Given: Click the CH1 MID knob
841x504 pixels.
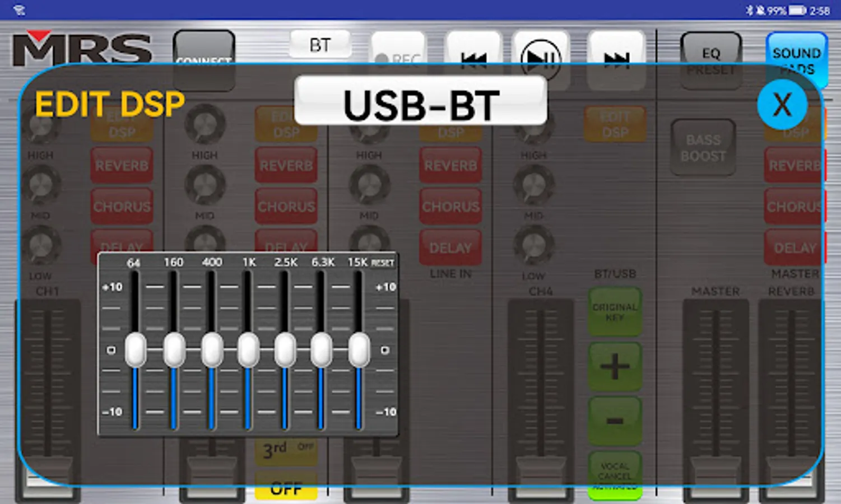Looking at the screenshot, I should pos(40,185).
